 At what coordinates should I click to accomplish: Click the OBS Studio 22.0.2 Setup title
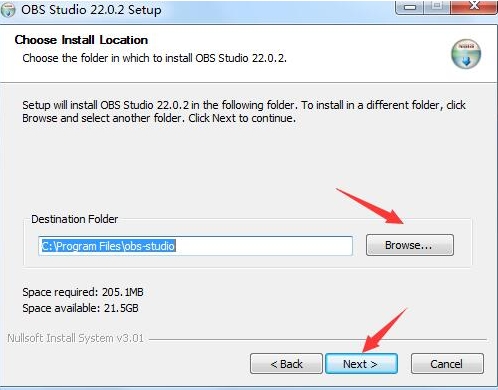91,10
